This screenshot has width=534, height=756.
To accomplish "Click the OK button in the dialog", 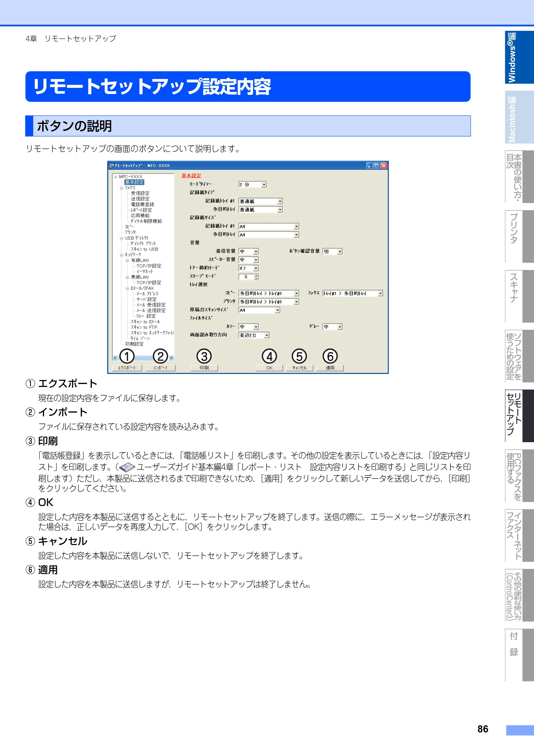I will click(x=269, y=368).
